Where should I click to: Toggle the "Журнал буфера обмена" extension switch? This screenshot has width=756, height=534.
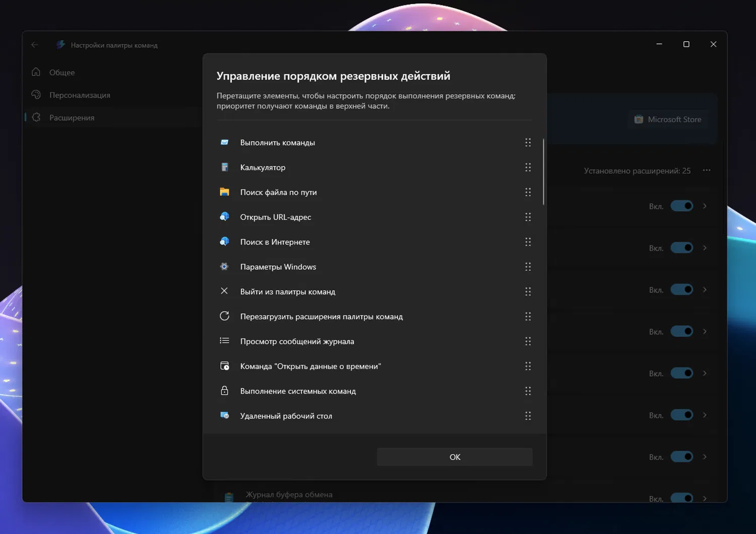(682, 499)
